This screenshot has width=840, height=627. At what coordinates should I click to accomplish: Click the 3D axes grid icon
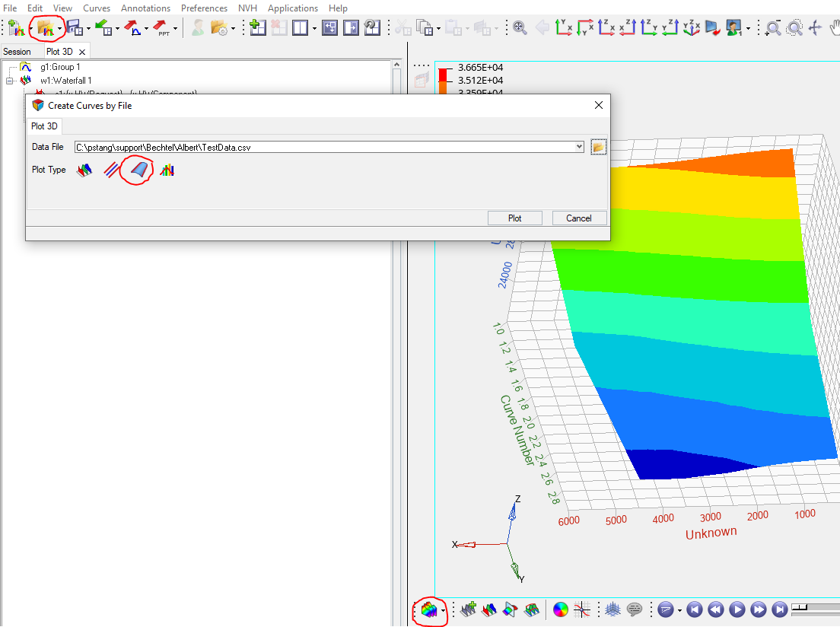pos(612,609)
